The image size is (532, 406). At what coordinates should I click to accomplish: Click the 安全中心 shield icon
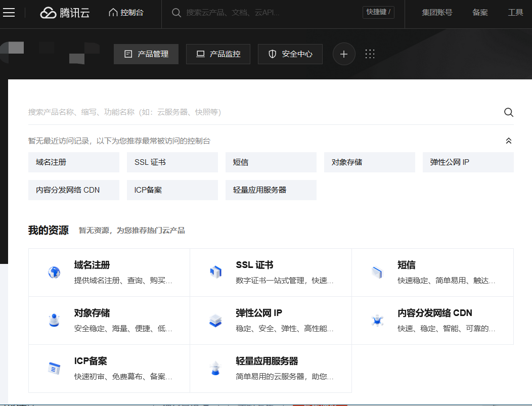click(x=272, y=54)
